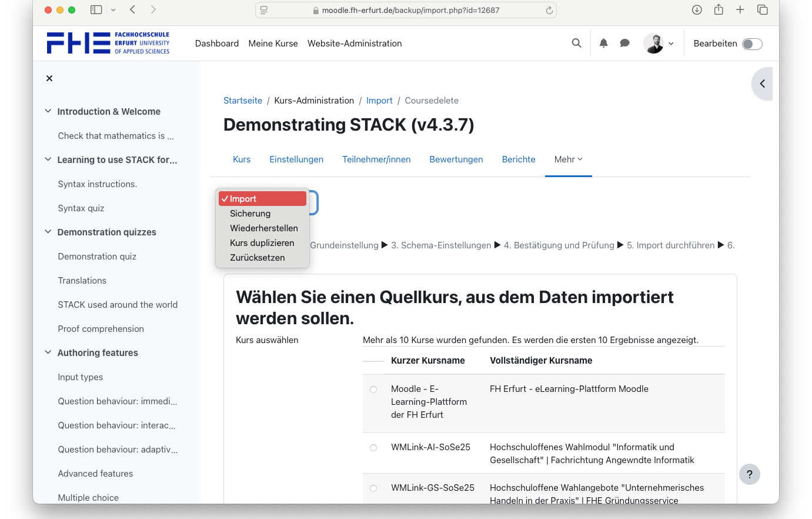The width and height of the screenshot is (812, 519).
Task: Close the course index sidebar
Action: pos(49,78)
